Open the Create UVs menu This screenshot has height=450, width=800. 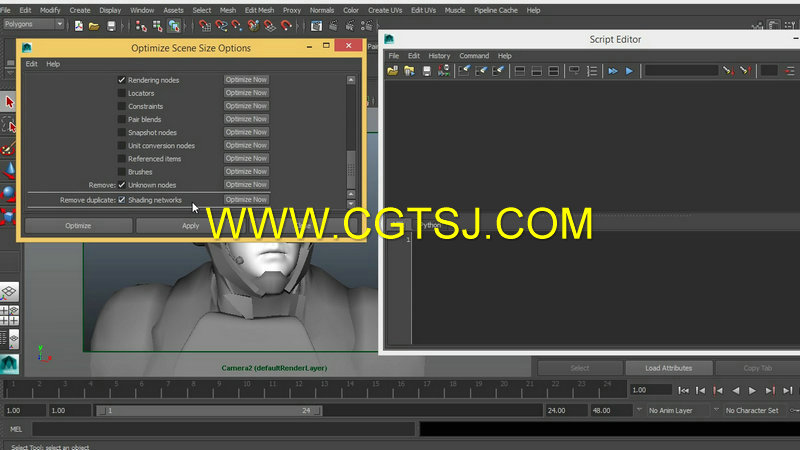point(385,10)
